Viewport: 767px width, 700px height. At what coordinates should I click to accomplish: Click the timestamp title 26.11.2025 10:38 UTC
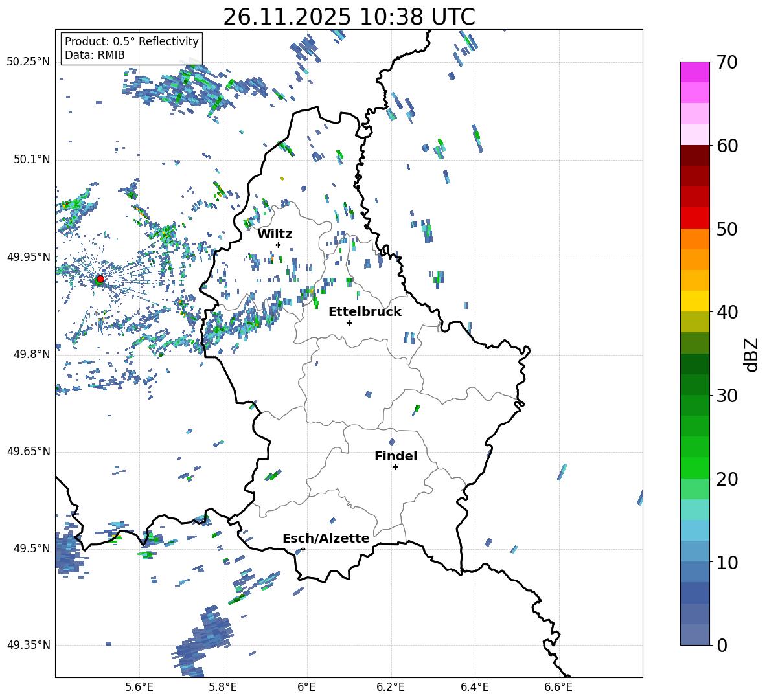(349, 17)
